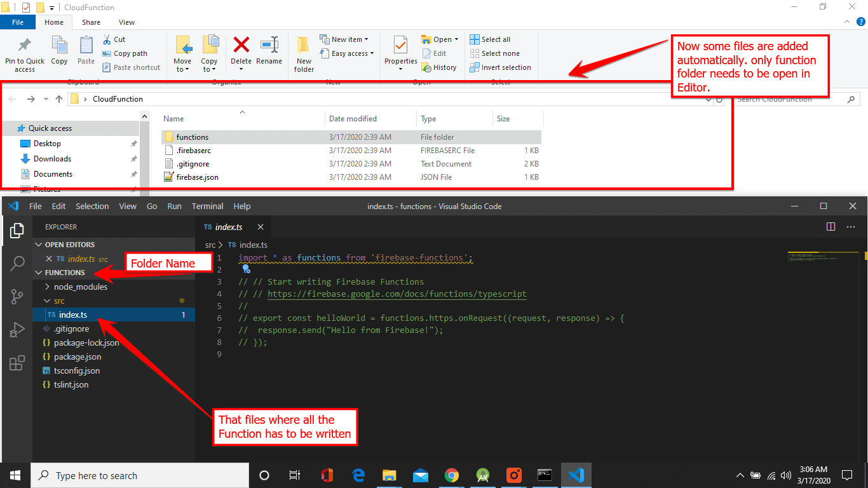This screenshot has width=868, height=488.
Task: Click Select none in ribbon
Action: click(x=494, y=53)
